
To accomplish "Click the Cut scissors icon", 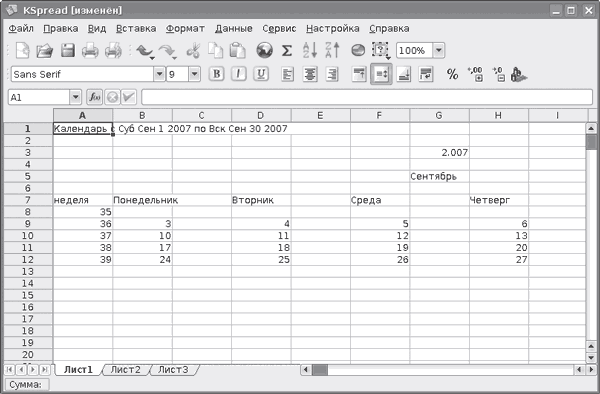I will tap(193, 50).
